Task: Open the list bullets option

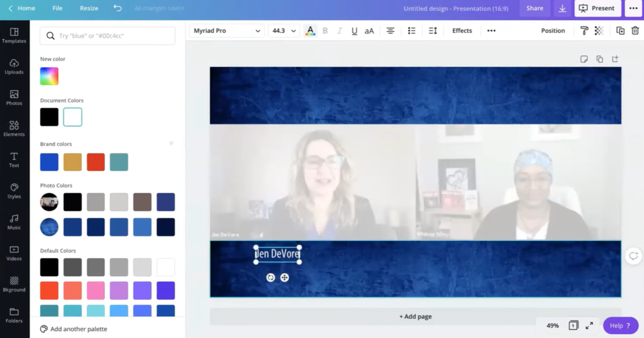Action: [411, 31]
